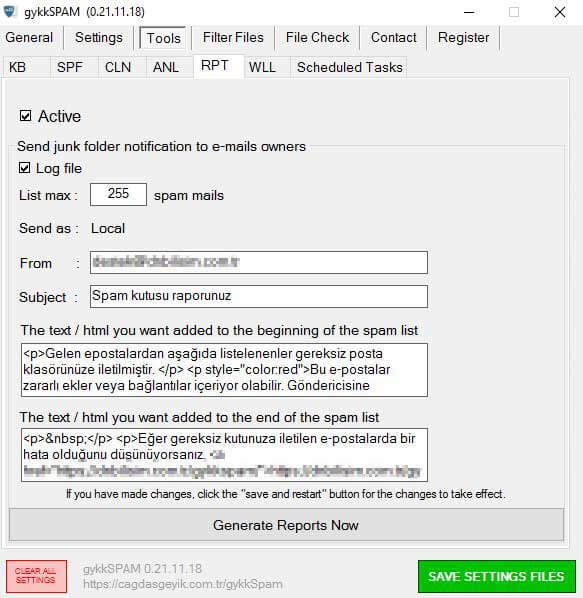Toggle the Log file checkbox

[24, 168]
